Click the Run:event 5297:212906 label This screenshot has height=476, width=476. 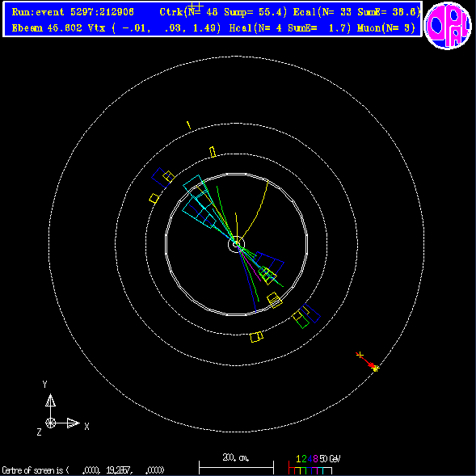pos(73,12)
